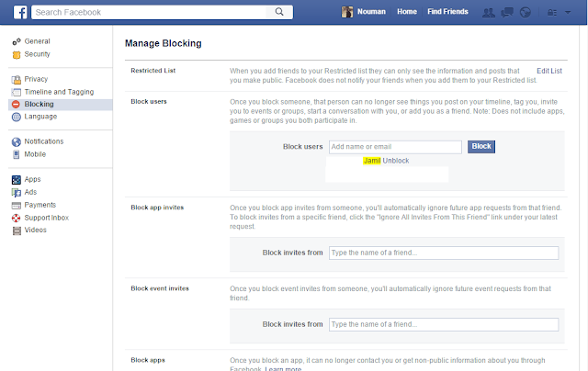Click the highlighted name Jamil
Screen dimensions: 588x371
[x=372, y=161]
